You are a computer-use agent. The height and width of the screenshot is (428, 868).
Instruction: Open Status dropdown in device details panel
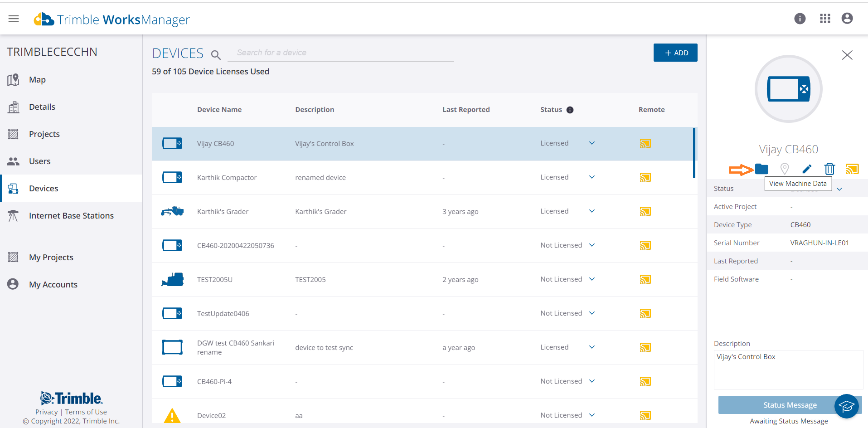(839, 189)
